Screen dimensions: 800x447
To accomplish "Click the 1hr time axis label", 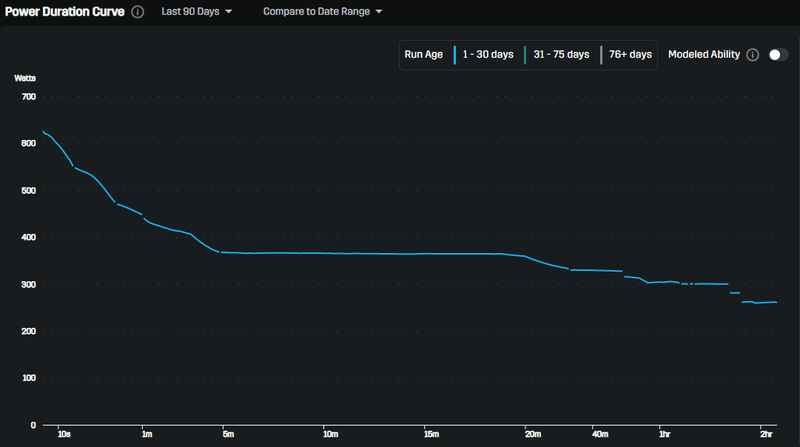I will (x=664, y=434).
